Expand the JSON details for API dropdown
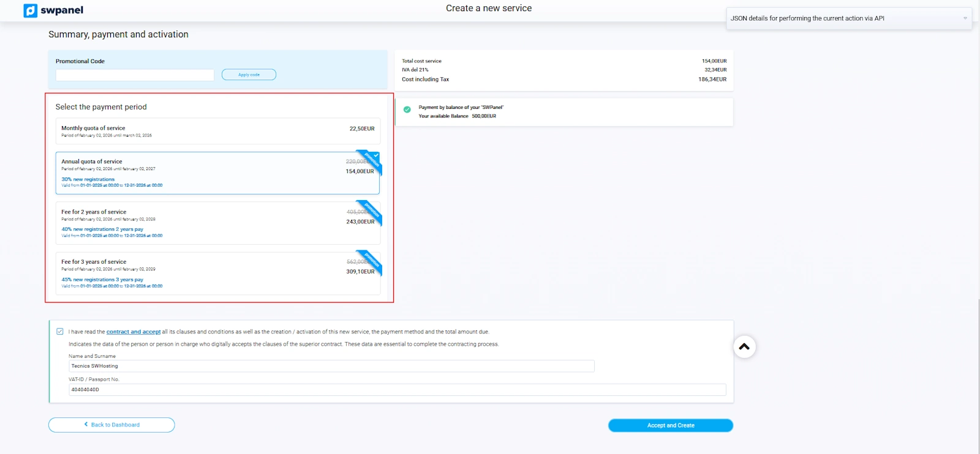Image resolution: width=980 pixels, height=454 pixels. click(845, 18)
